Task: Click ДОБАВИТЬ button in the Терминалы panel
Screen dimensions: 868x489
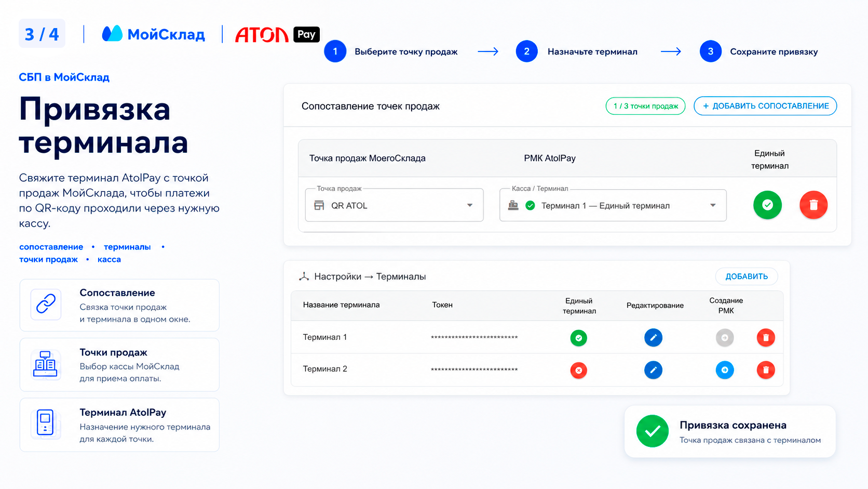Action: pyautogui.click(x=747, y=276)
